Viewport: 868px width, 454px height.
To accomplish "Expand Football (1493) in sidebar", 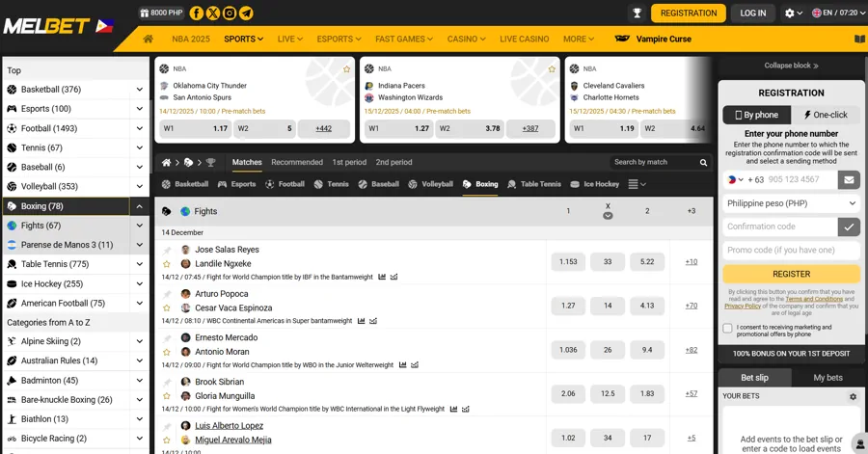I will pos(139,128).
